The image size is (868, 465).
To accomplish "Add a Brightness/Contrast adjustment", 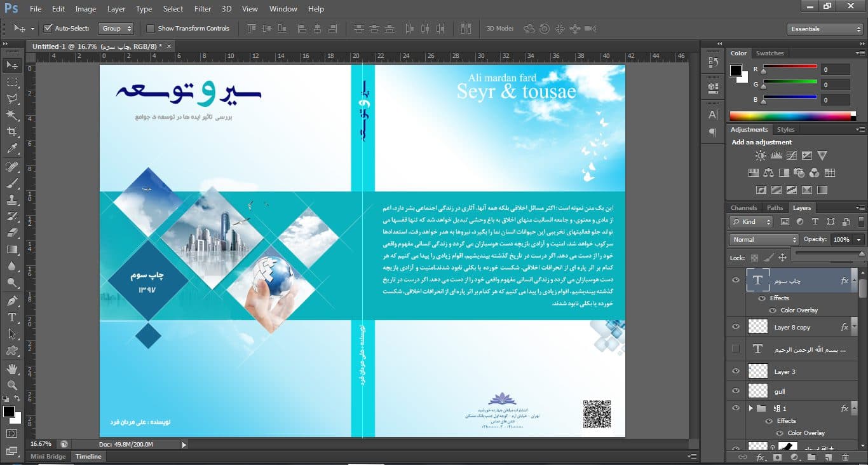I will [761, 155].
